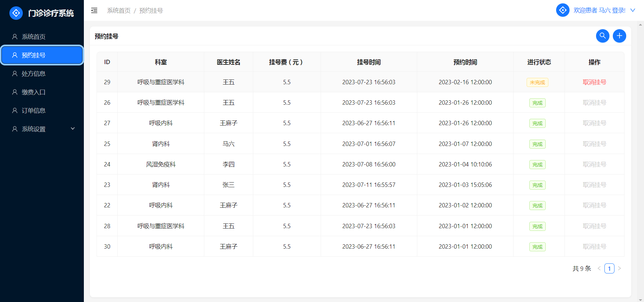The height and width of the screenshot is (302, 644).
Task: Click 挂号时间 2023-07-01 16:56:07 cell
Action: (x=369, y=144)
